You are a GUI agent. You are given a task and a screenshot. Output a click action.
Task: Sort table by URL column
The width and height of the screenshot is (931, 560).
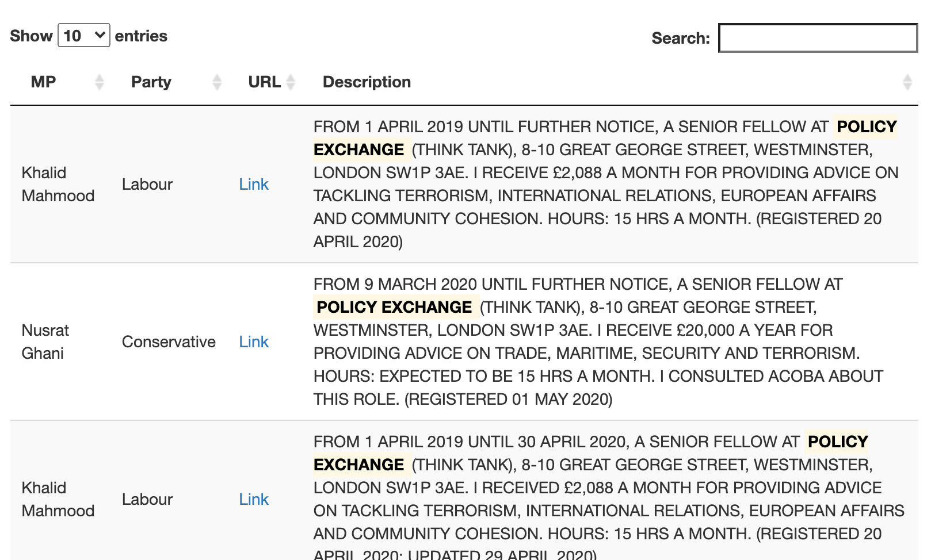coord(291,82)
